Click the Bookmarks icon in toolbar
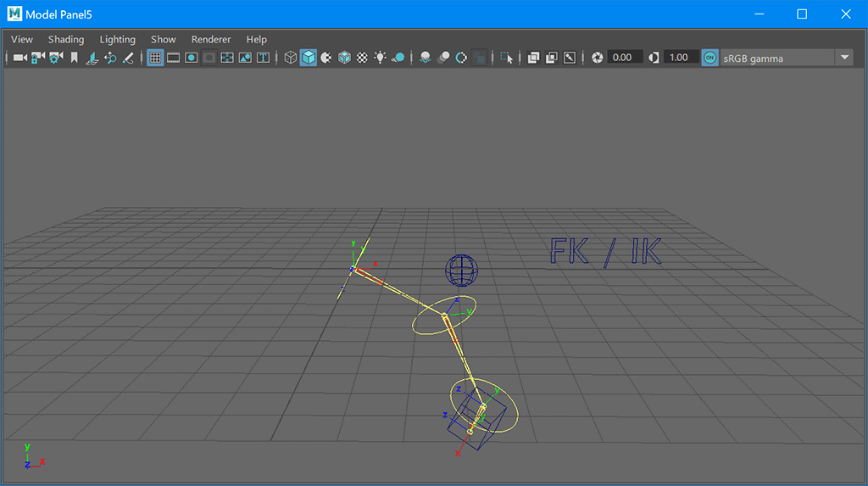Image resolution: width=868 pixels, height=486 pixels. [75, 58]
